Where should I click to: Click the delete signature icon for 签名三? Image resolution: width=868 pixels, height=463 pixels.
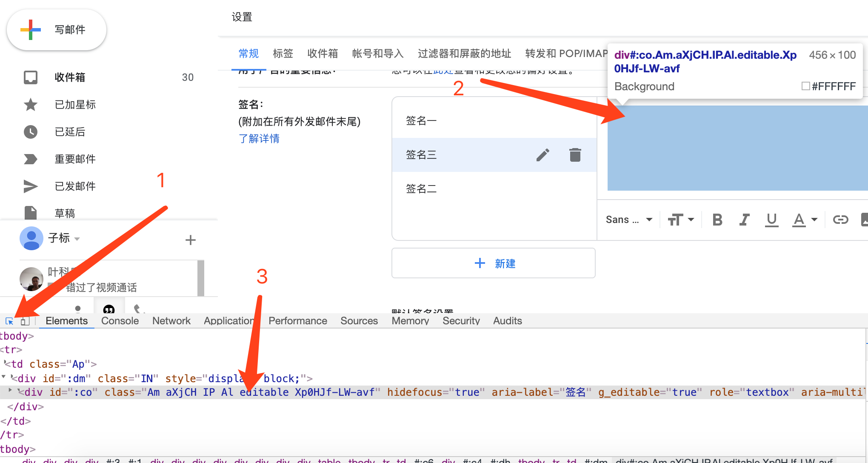[574, 154]
